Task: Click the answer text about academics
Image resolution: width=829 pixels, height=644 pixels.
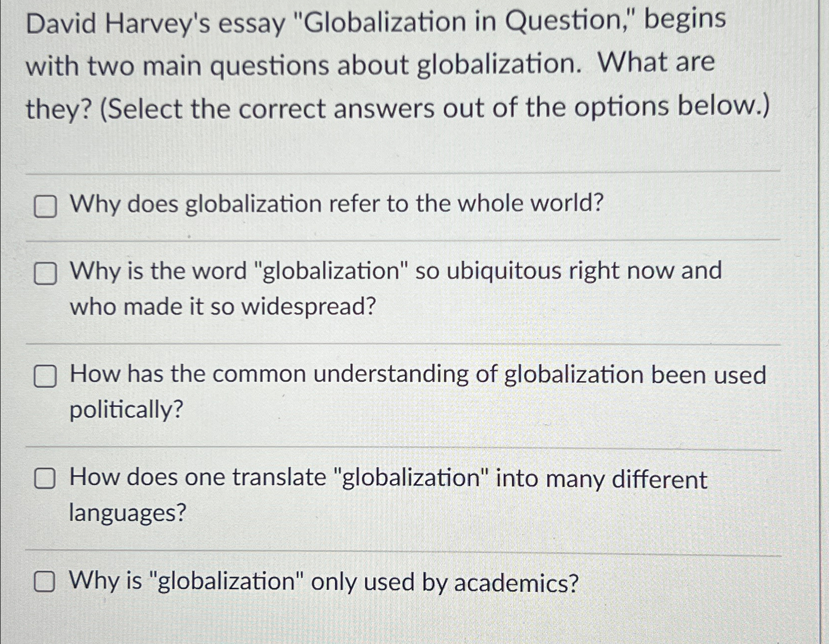Action: [x=323, y=582]
